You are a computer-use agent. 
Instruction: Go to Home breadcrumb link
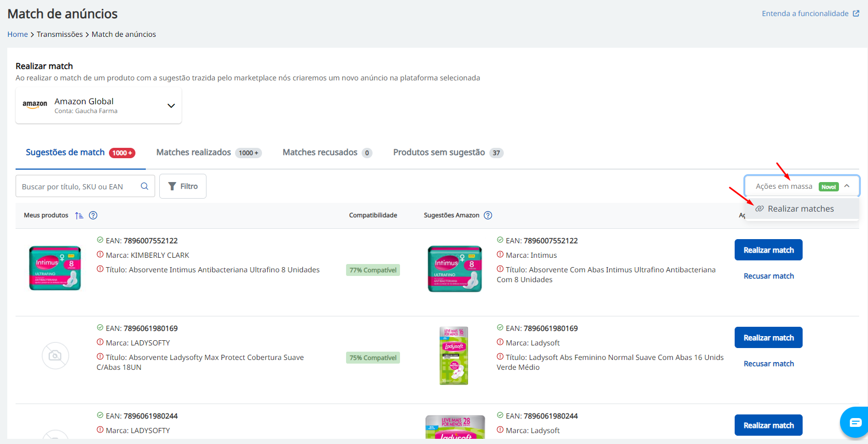click(x=18, y=34)
